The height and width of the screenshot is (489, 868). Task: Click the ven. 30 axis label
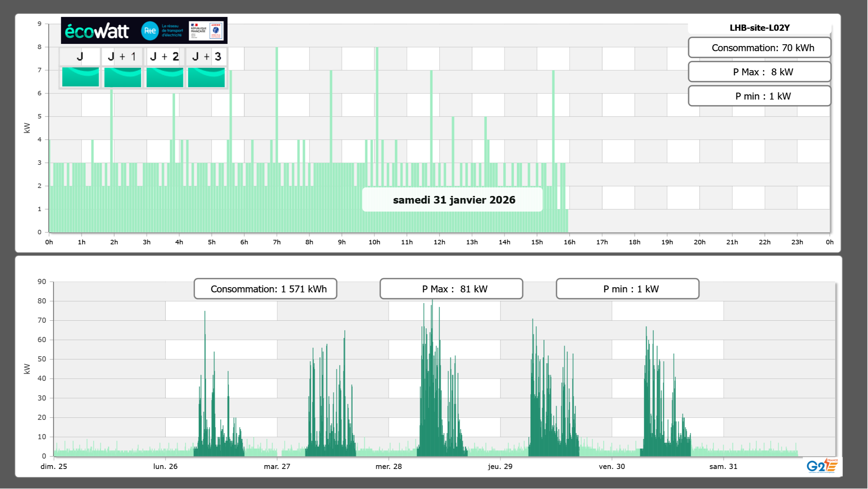click(x=612, y=466)
